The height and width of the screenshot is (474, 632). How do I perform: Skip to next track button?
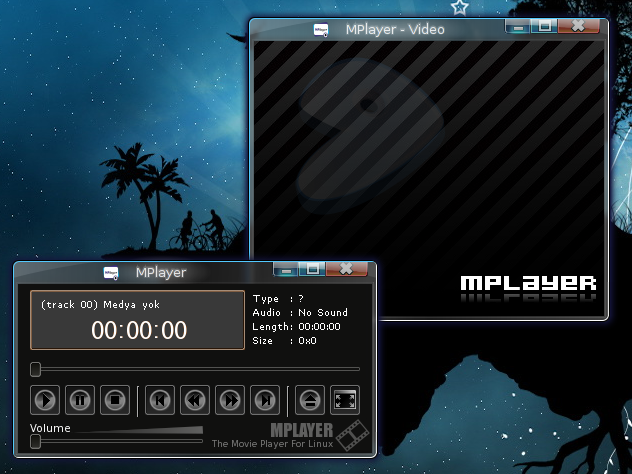pyautogui.click(x=265, y=400)
